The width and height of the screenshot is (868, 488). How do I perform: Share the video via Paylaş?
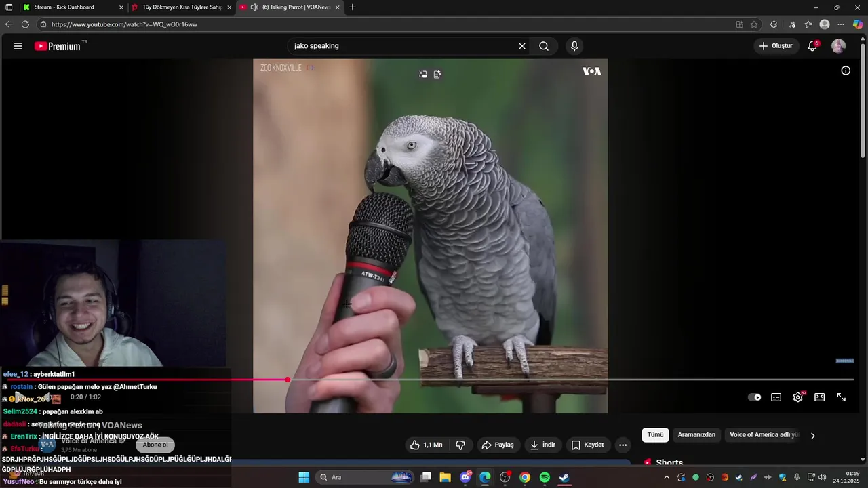498,445
